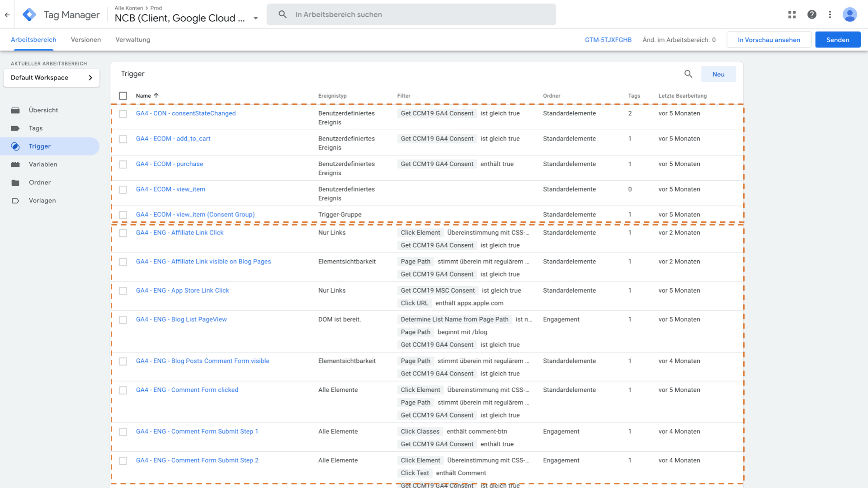Screen dimensions: 868x488
Task: Check the GA4 - ECOM - purchase row
Action: pos(123,164)
